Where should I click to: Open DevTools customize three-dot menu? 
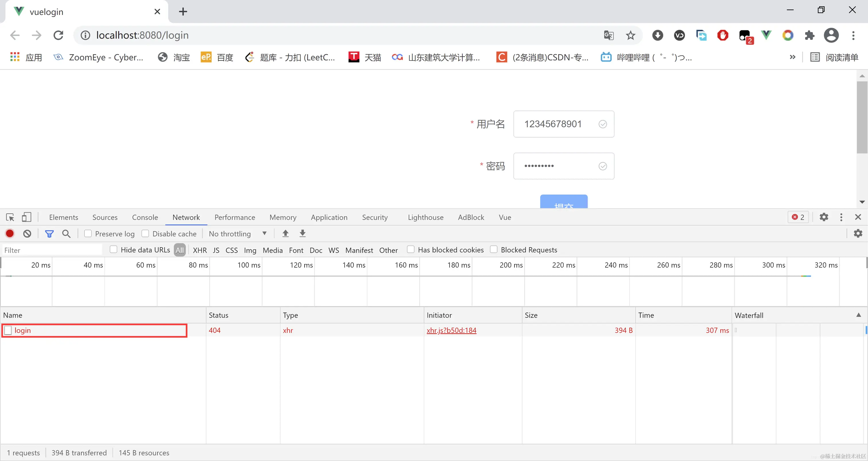(841, 217)
